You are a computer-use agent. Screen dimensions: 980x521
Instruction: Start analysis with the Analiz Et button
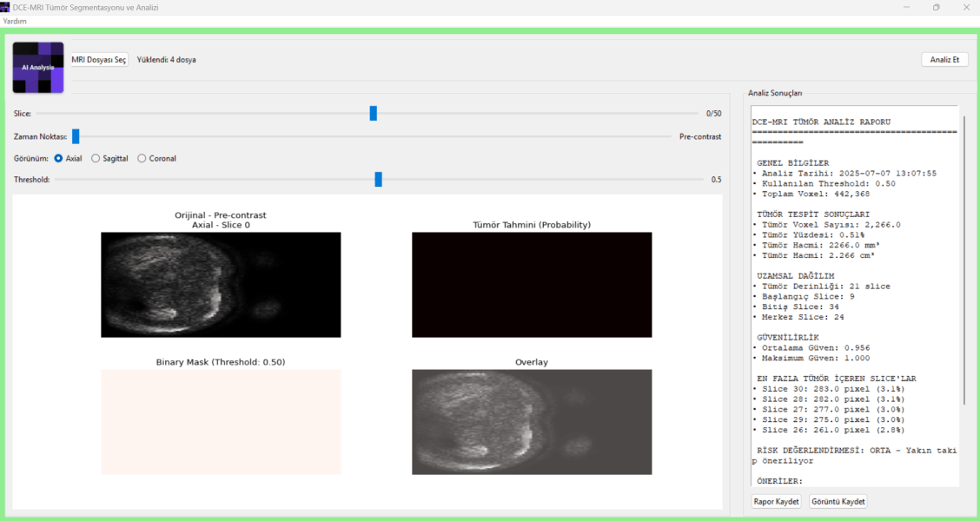(x=944, y=60)
